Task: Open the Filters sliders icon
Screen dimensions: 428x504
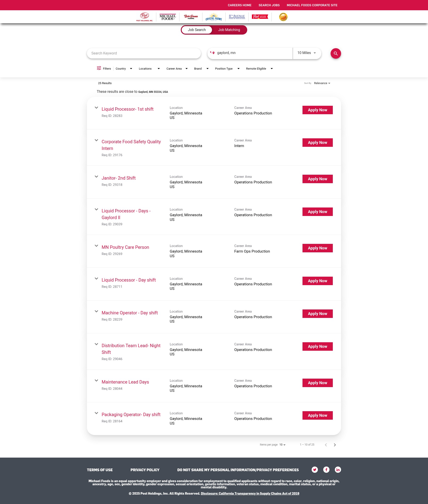Action: click(x=99, y=68)
